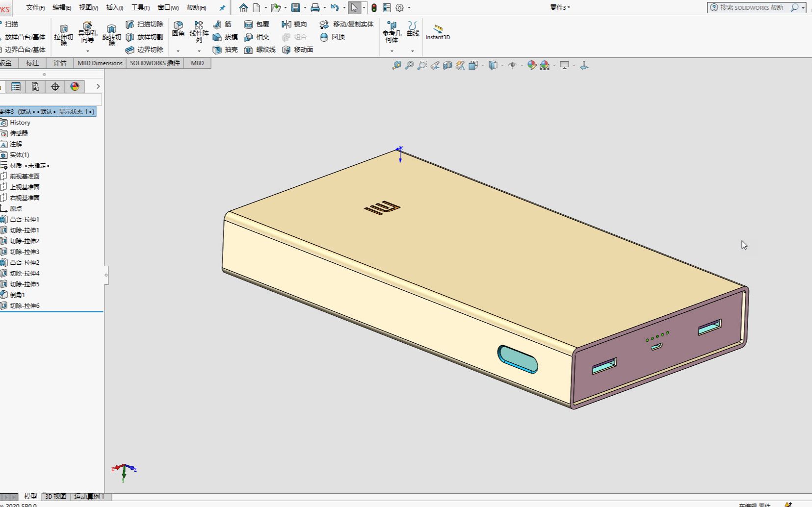
Task: Open the 文件(F) menu
Action: [x=35, y=8]
